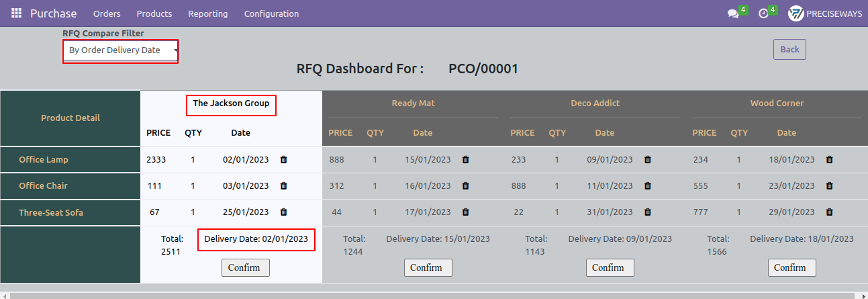Open the PRECISEWAYS user menu
The width and height of the screenshot is (868, 299).
click(x=825, y=13)
